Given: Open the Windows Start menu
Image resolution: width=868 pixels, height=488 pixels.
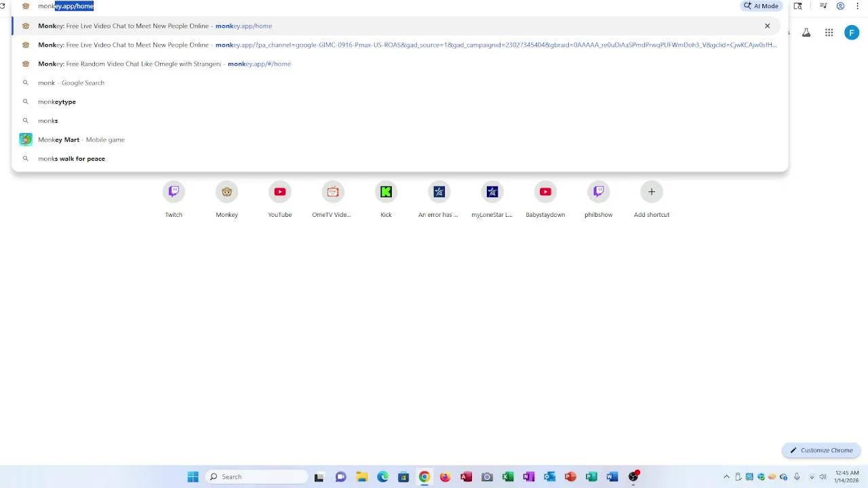Looking at the screenshot, I should click(193, 476).
